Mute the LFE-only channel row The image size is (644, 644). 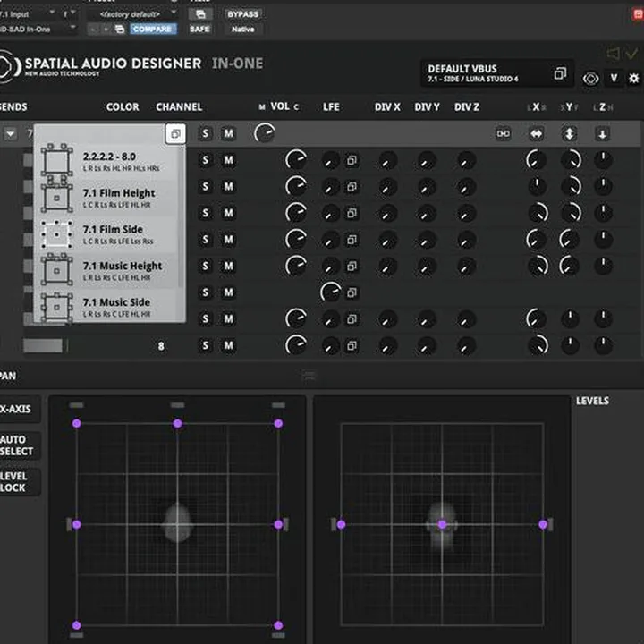click(x=228, y=292)
